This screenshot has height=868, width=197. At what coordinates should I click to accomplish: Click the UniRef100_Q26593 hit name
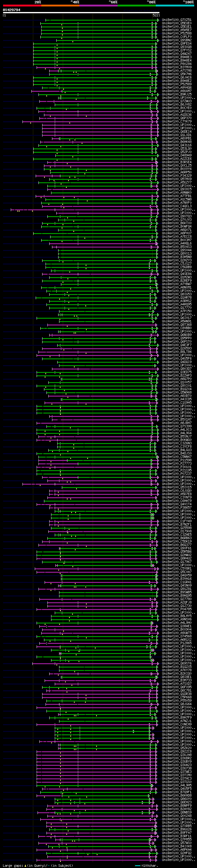(177, 349)
